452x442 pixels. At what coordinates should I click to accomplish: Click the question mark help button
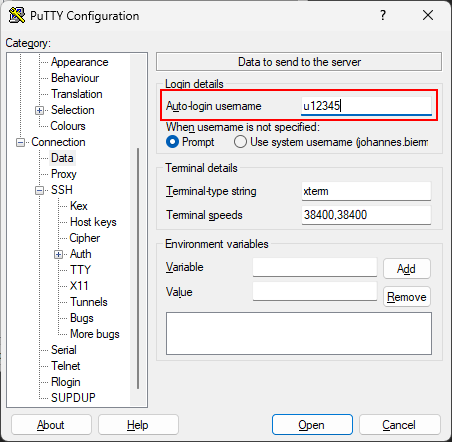click(383, 15)
